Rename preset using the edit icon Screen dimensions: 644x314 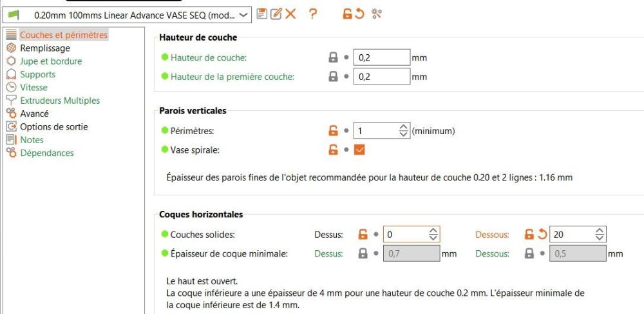pyautogui.click(x=276, y=14)
